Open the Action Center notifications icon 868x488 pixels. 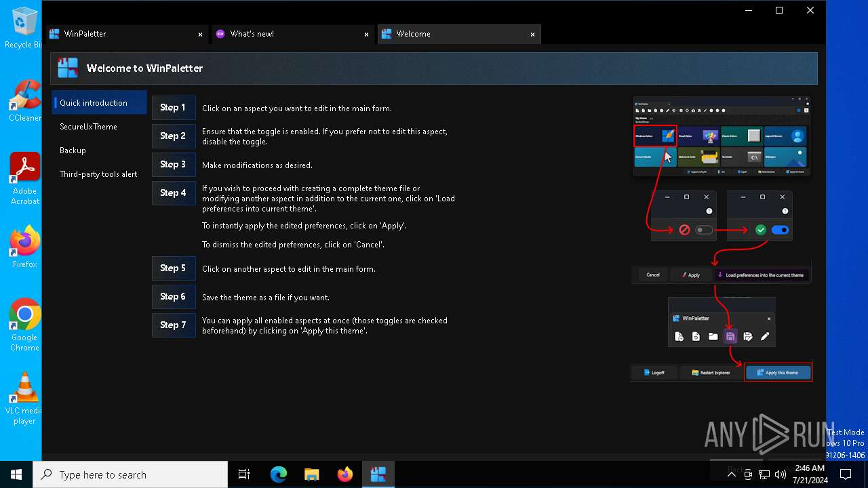pyautogui.click(x=846, y=474)
